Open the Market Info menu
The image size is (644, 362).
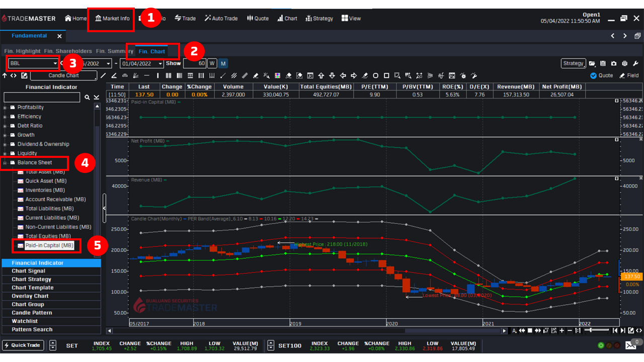(x=112, y=19)
